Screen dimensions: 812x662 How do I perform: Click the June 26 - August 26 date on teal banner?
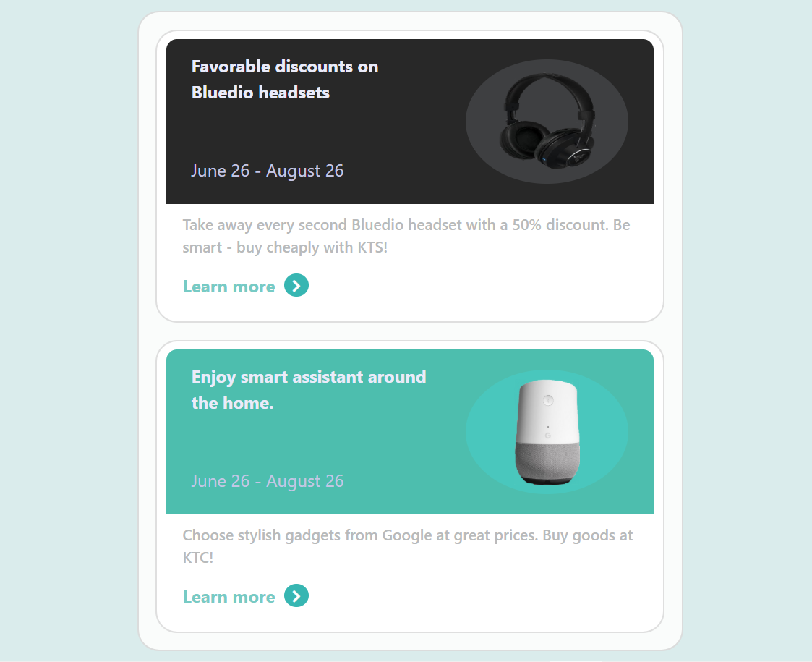click(268, 480)
